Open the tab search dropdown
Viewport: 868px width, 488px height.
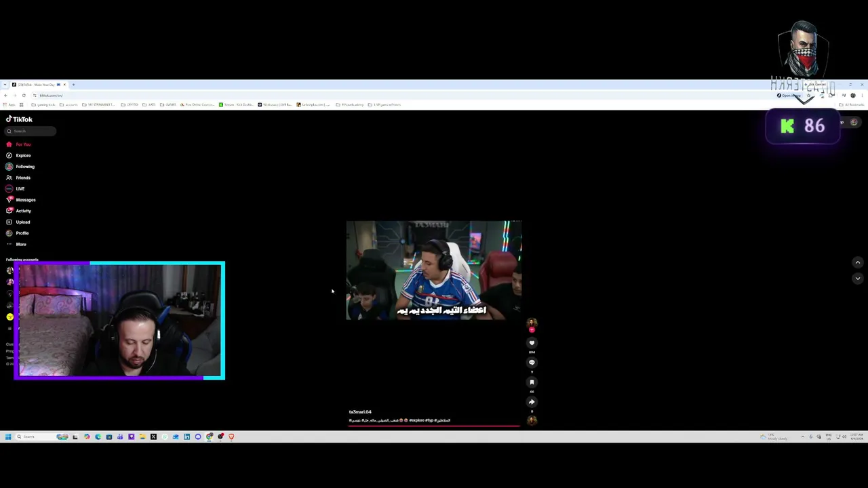[x=5, y=85]
